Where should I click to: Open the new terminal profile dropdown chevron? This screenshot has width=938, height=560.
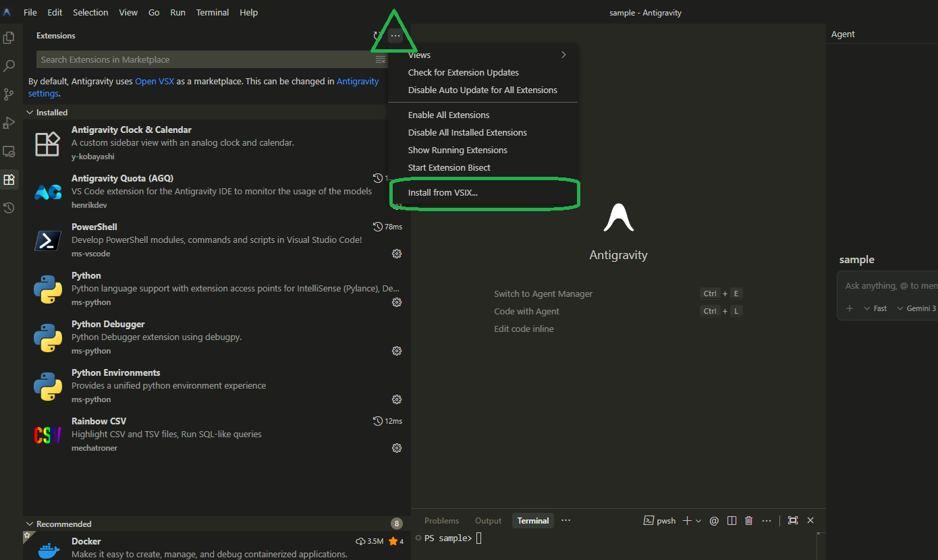[x=698, y=520]
